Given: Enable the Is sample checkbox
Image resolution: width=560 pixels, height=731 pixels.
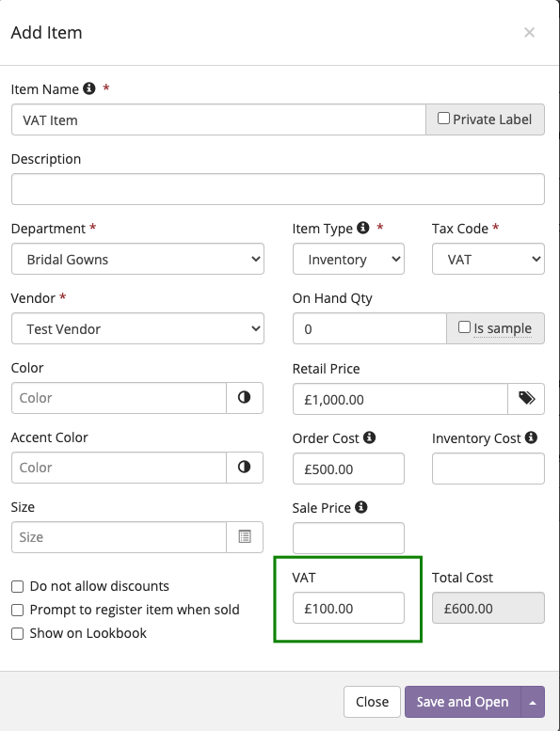Looking at the screenshot, I should pos(464,327).
